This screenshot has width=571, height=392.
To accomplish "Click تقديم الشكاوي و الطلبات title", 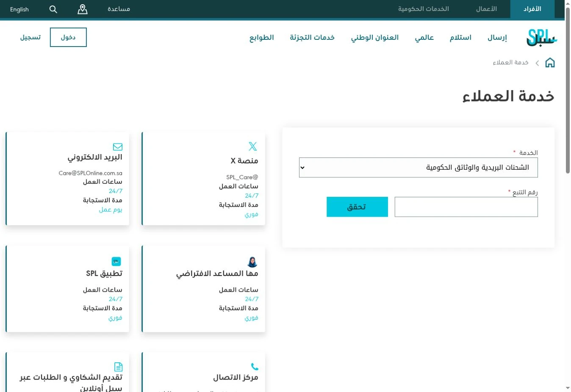I will (71, 382).
